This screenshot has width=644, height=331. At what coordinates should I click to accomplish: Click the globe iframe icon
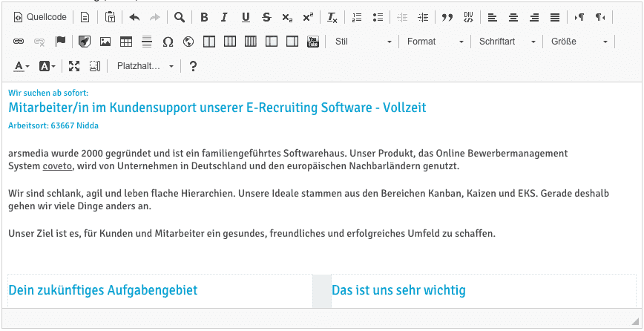pyautogui.click(x=188, y=42)
